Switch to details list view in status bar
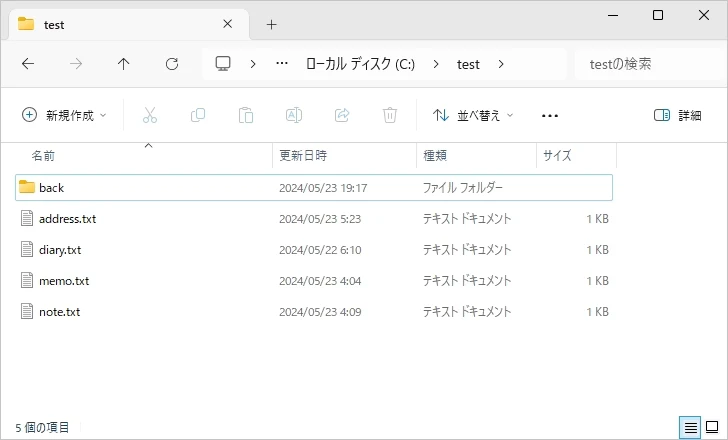Image resolution: width=728 pixels, height=440 pixels. [x=690, y=427]
